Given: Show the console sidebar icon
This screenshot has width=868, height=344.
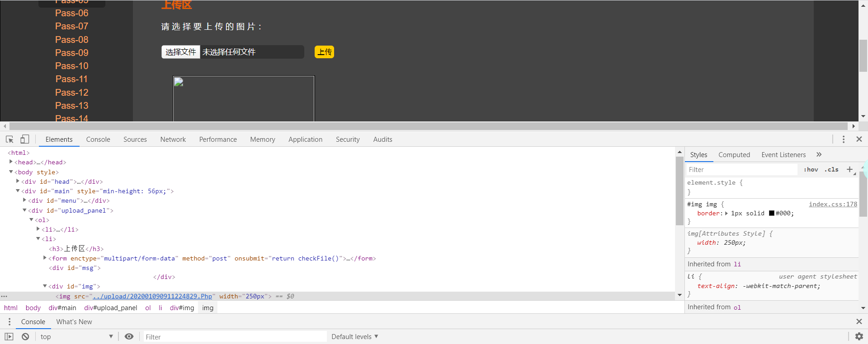Looking at the screenshot, I should pos(9,337).
